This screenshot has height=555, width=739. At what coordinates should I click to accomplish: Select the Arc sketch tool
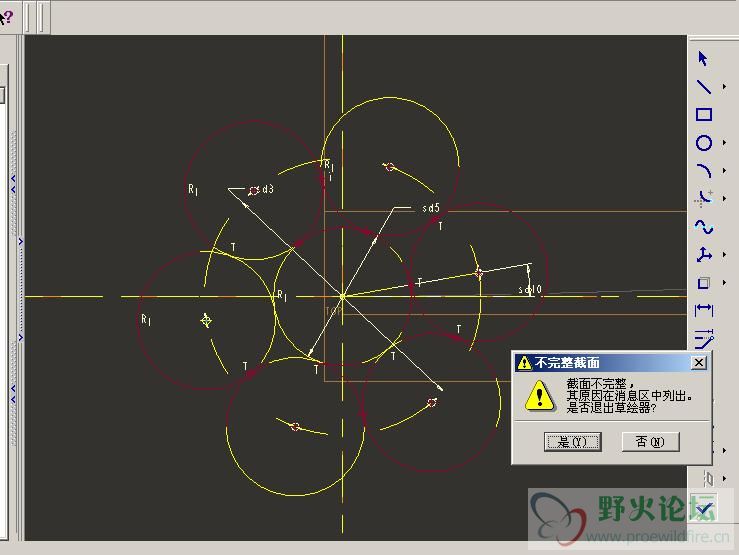(704, 171)
